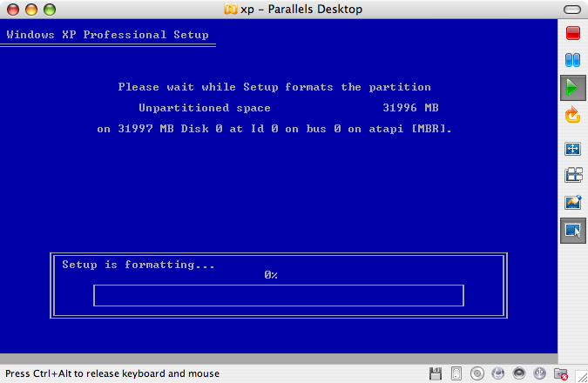
Task: Click the hard disk status icon
Action: (x=456, y=373)
